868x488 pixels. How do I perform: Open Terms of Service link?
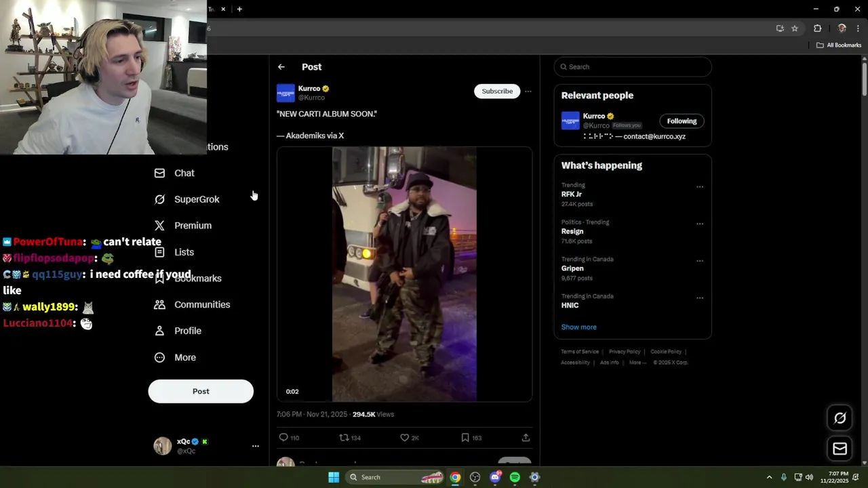(x=580, y=352)
